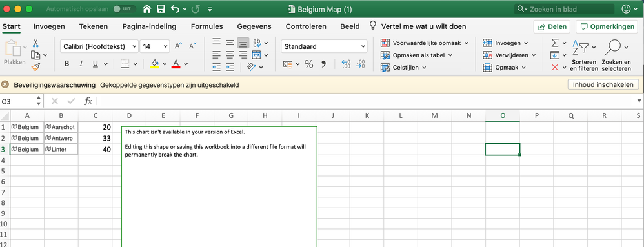644x247 pixels.
Task: Expand the fill color dropdown arrow
Action: [165, 64]
